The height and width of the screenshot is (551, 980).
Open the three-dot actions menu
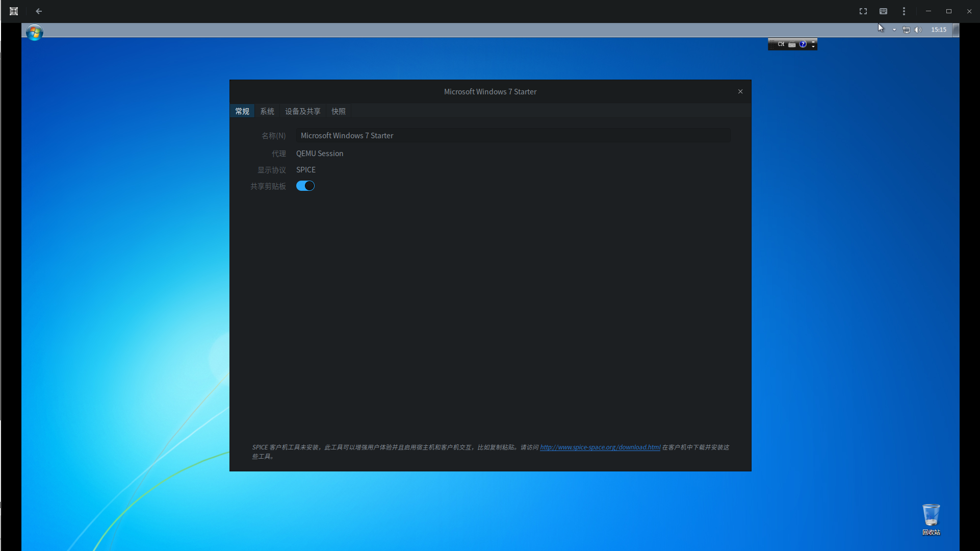pos(904,11)
